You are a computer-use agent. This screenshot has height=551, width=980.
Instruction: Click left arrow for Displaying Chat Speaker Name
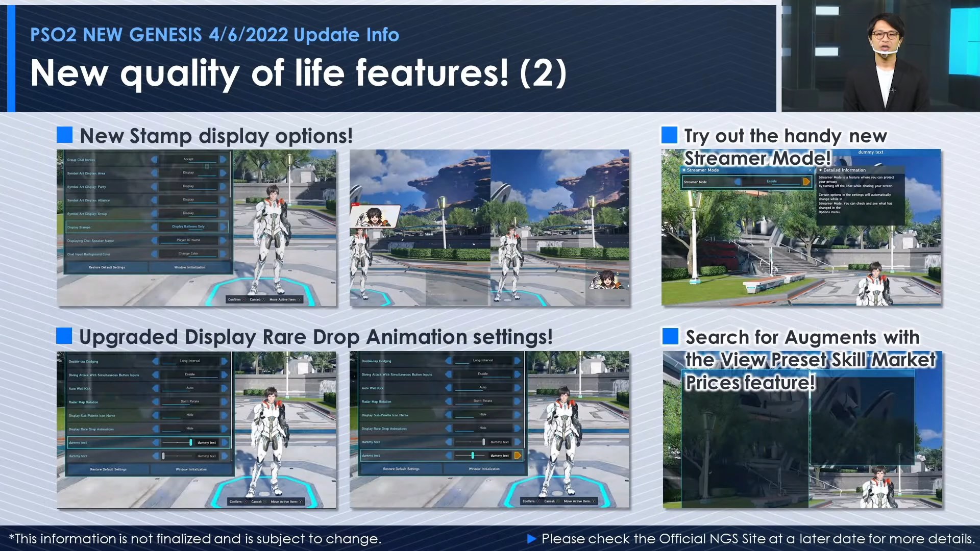pos(154,240)
